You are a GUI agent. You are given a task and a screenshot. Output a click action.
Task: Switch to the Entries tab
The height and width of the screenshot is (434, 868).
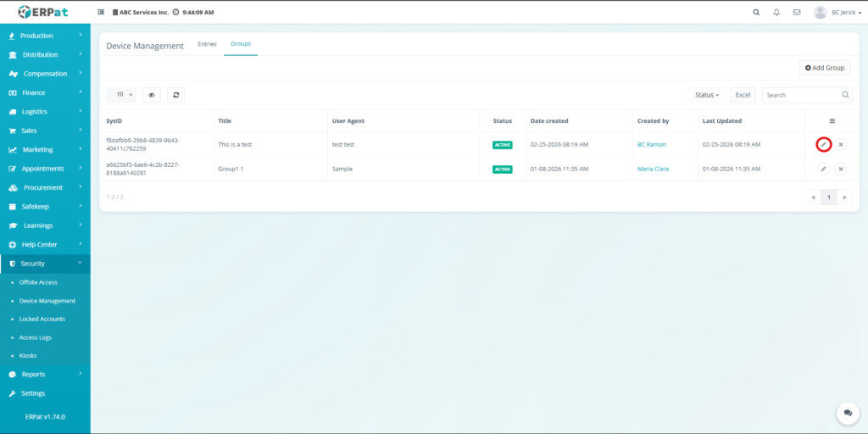pos(207,44)
